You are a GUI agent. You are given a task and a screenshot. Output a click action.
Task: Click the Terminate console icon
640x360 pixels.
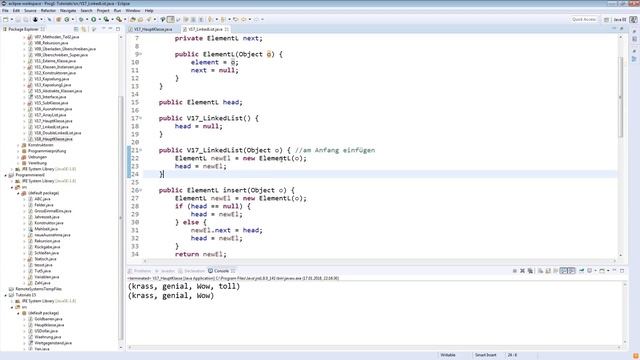click(x=515, y=271)
